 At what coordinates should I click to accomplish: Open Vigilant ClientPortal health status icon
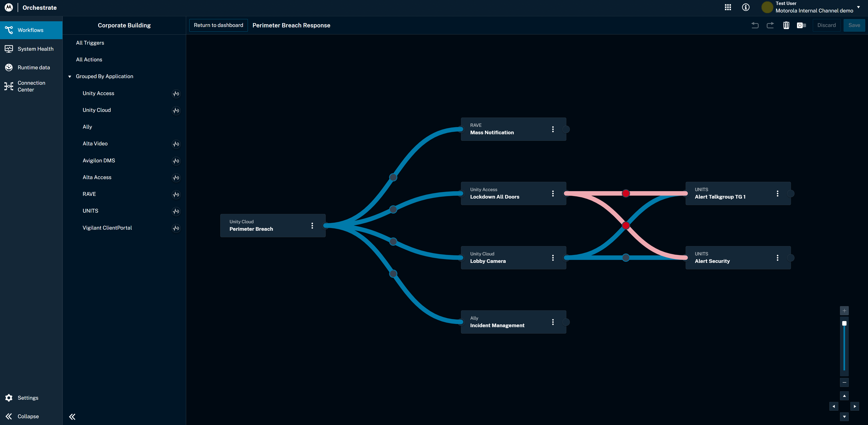coord(176,228)
